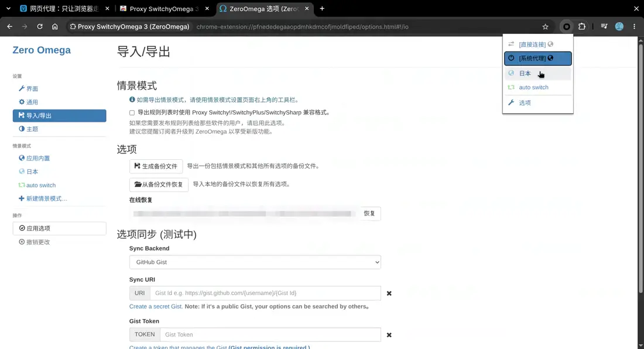This screenshot has width=644, height=349.
Task: Close the ZeroOmega 选项 tab
Action: click(307, 9)
